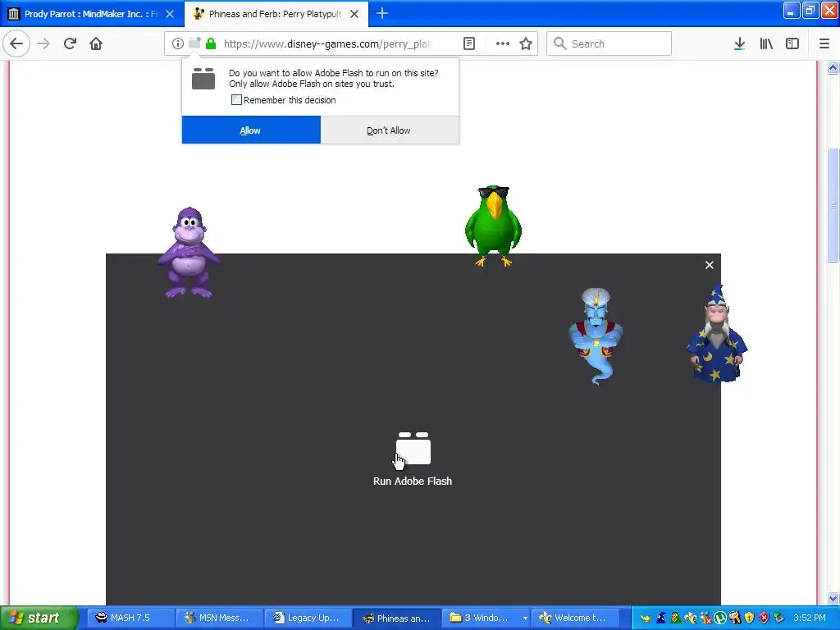Close the Prody Parrot tab
This screenshot has width=840, height=630.
click(169, 14)
